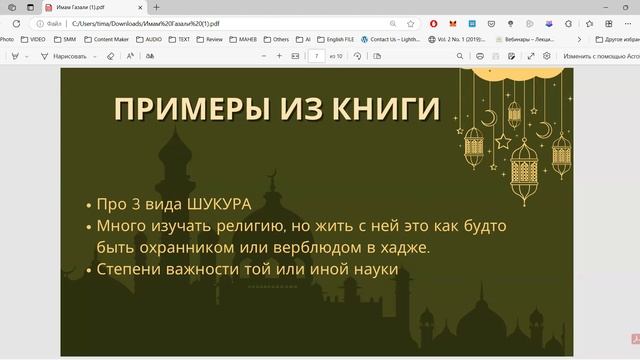Open the Others bookmarks folder
The height and width of the screenshot is (360, 640).
276,40
